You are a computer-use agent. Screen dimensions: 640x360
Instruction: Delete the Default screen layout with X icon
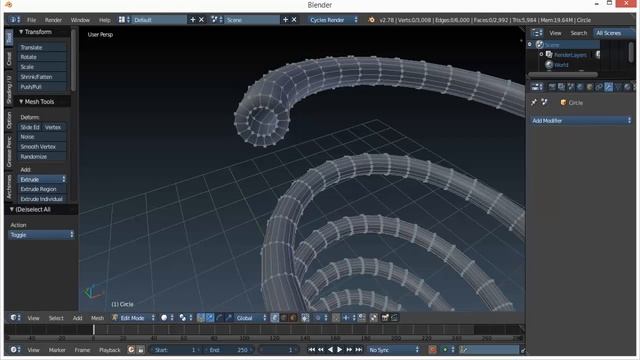tap(202, 20)
